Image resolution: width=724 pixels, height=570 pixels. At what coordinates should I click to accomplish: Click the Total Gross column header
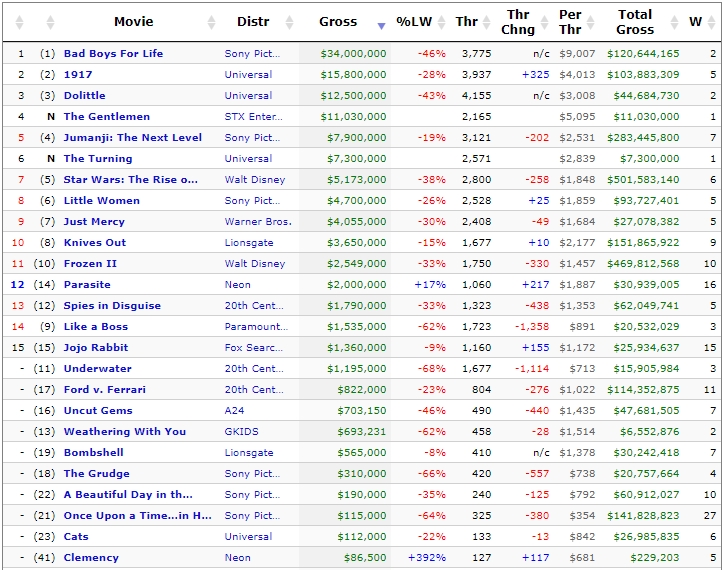tap(635, 22)
